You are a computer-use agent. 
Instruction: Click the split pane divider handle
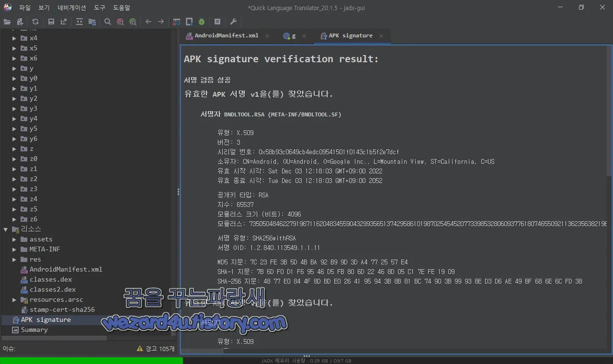(x=178, y=192)
